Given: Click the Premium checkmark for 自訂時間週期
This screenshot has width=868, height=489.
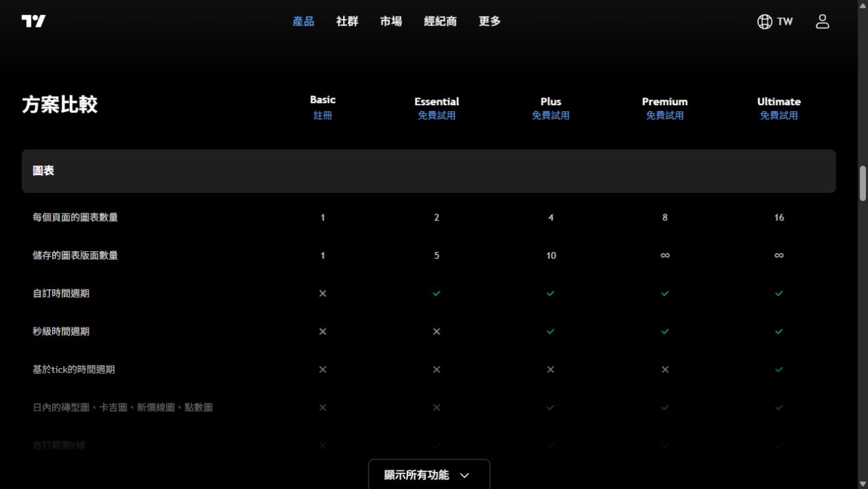Looking at the screenshot, I should pos(665,293).
